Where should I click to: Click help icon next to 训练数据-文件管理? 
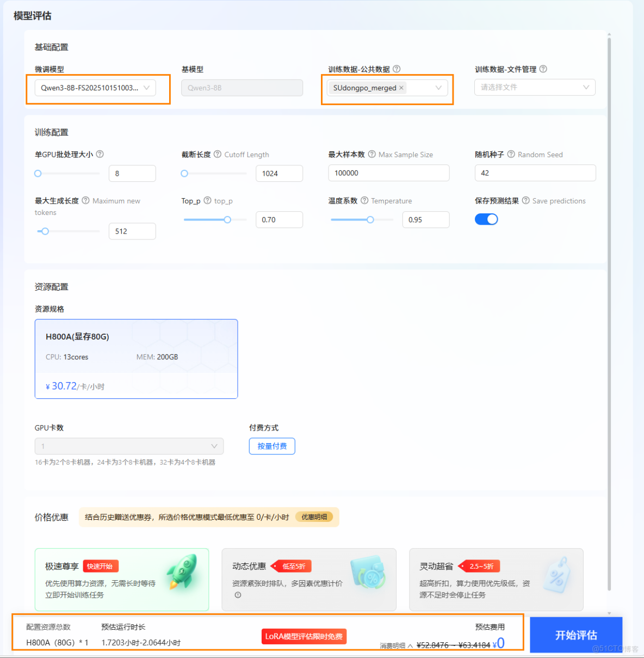click(544, 69)
